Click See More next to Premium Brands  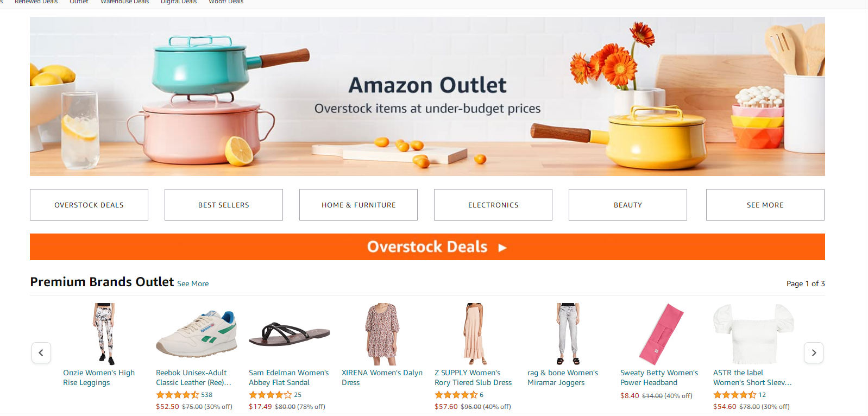pyautogui.click(x=193, y=283)
